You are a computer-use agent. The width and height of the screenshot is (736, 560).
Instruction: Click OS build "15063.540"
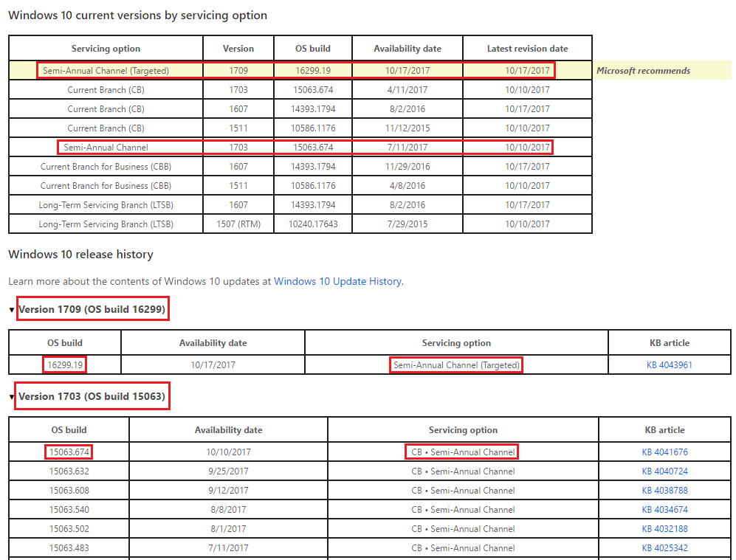(69, 510)
